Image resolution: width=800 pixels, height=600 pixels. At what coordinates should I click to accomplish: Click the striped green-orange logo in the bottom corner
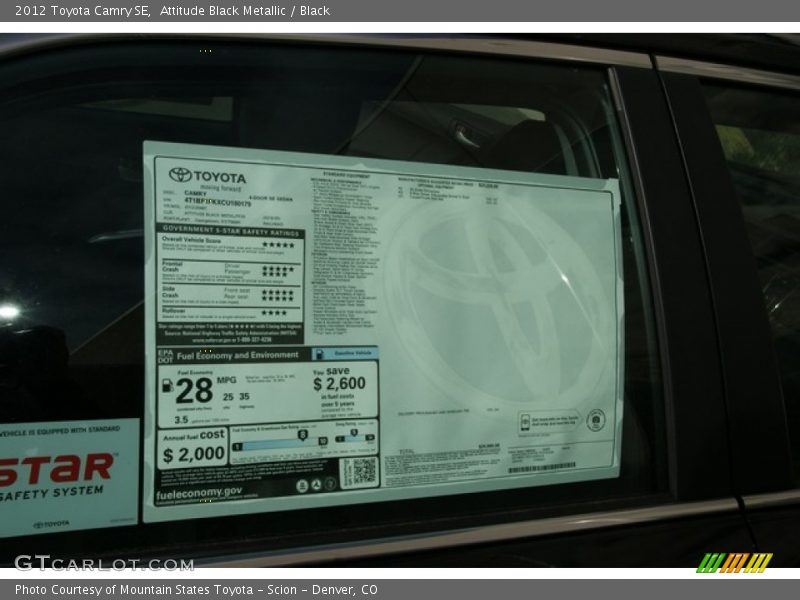734,563
